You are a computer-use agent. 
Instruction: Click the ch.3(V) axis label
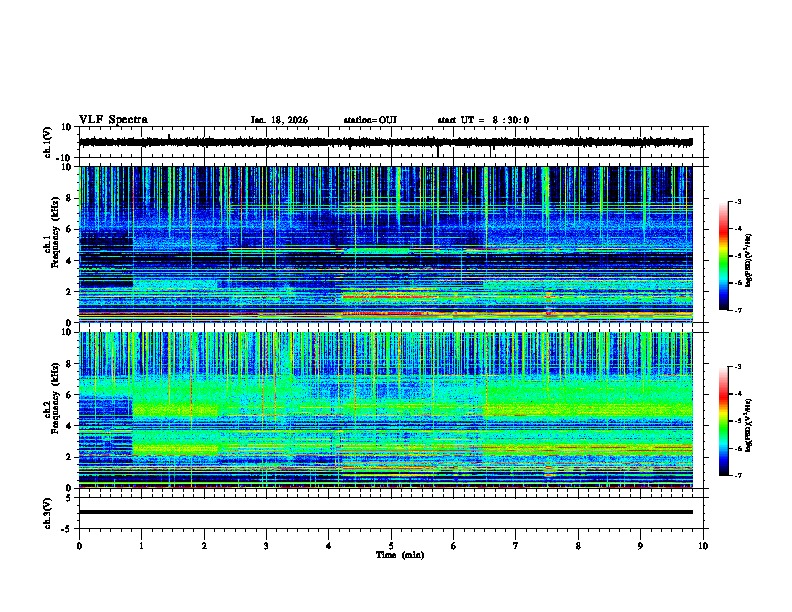47,513
